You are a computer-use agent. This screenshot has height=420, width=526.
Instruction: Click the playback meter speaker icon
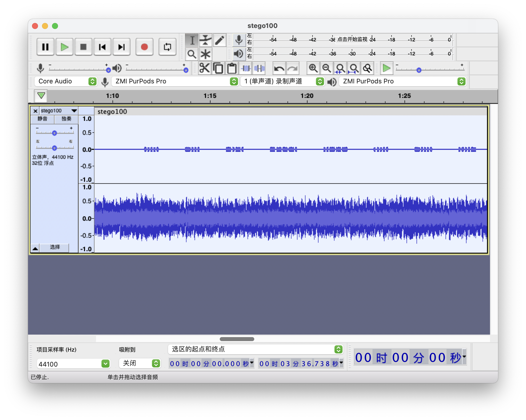tap(239, 54)
